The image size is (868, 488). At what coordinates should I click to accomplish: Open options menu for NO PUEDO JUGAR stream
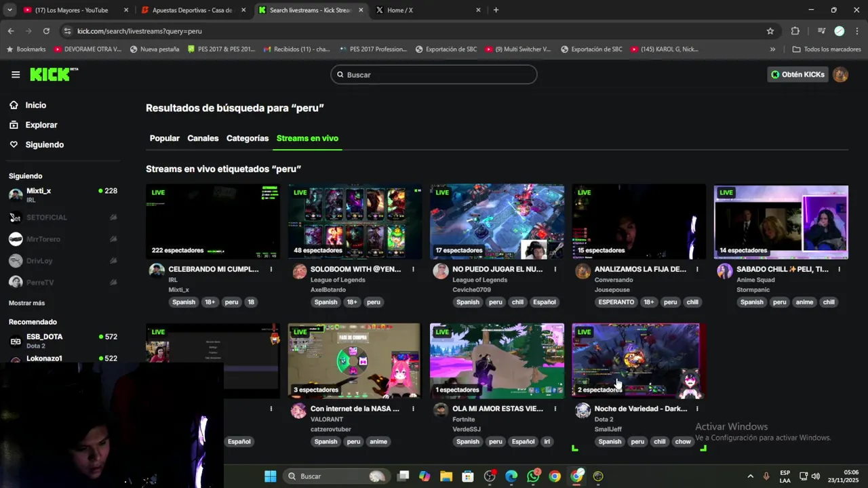pos(555,269)
